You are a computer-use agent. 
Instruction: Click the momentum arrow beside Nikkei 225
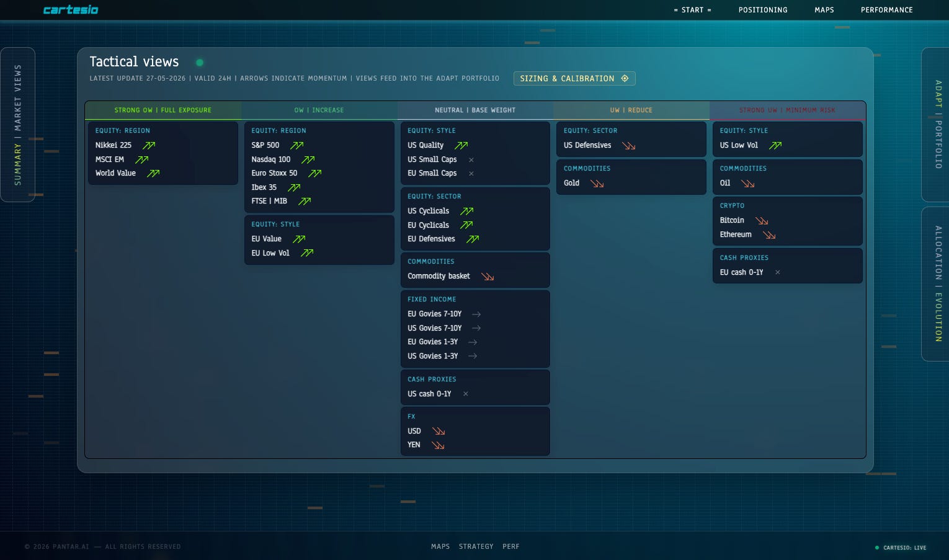click(149, 146)
